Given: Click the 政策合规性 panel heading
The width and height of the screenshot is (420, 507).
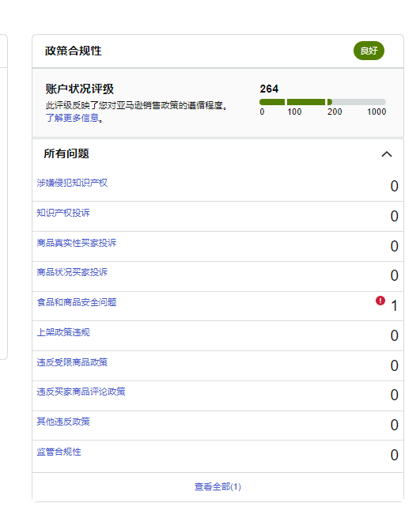Looking at the screenshot, I should [x=74, y=51].
